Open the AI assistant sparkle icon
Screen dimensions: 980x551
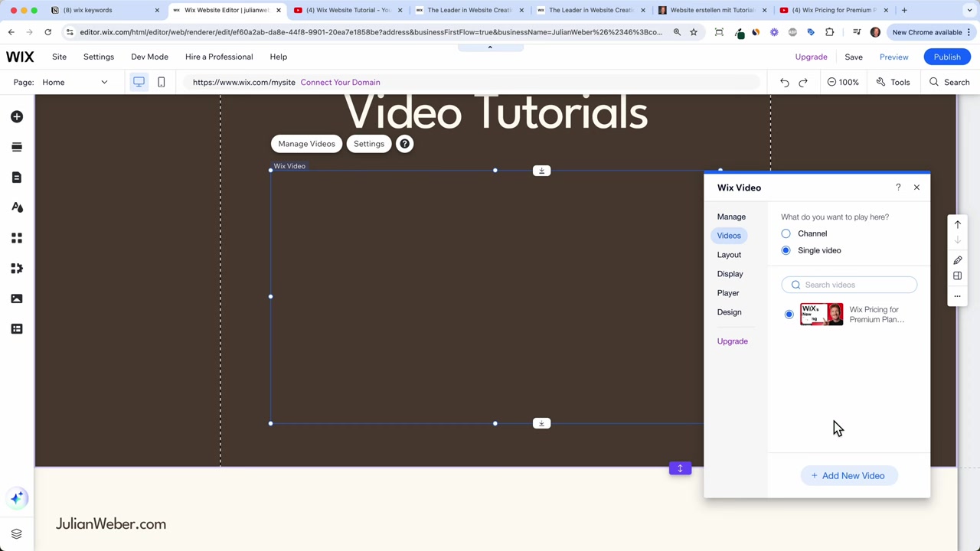point(17,498)
